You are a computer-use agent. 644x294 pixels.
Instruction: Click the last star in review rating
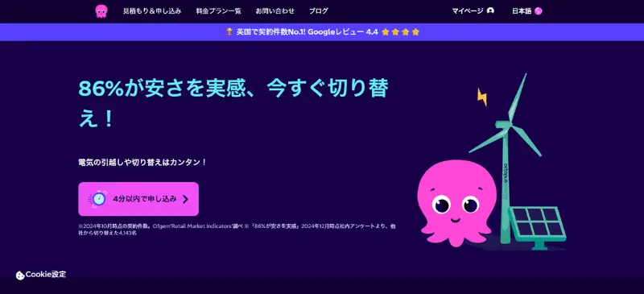pos(415,31)
